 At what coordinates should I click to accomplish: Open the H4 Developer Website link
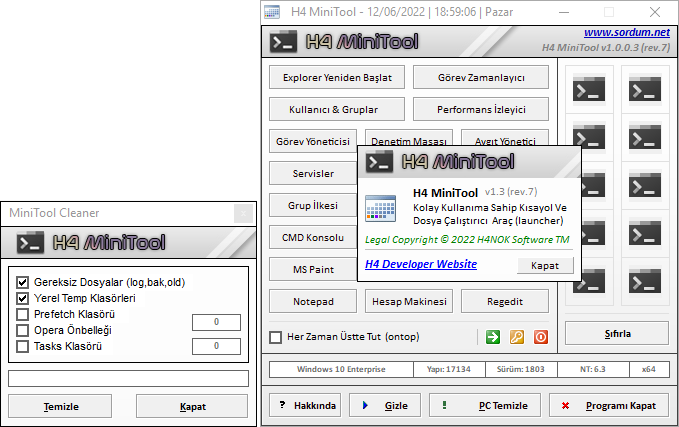click(421, 264)
